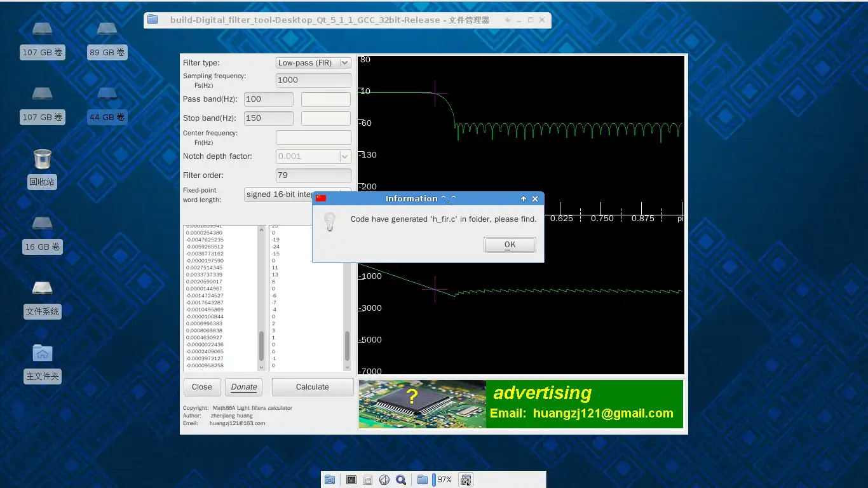Click the folder icon in file manager title bar
The width and height of the screenshot is (868, 488).
[153, 19]
